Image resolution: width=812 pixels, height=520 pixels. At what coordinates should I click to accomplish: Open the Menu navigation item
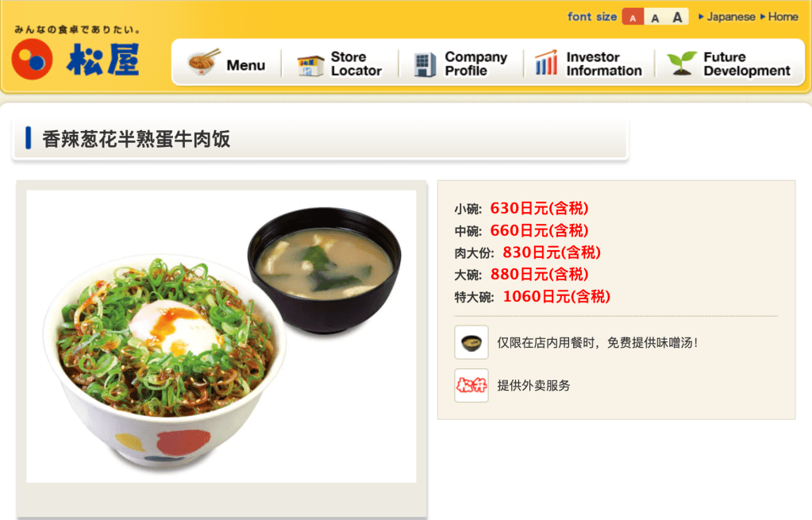(245, 65)
